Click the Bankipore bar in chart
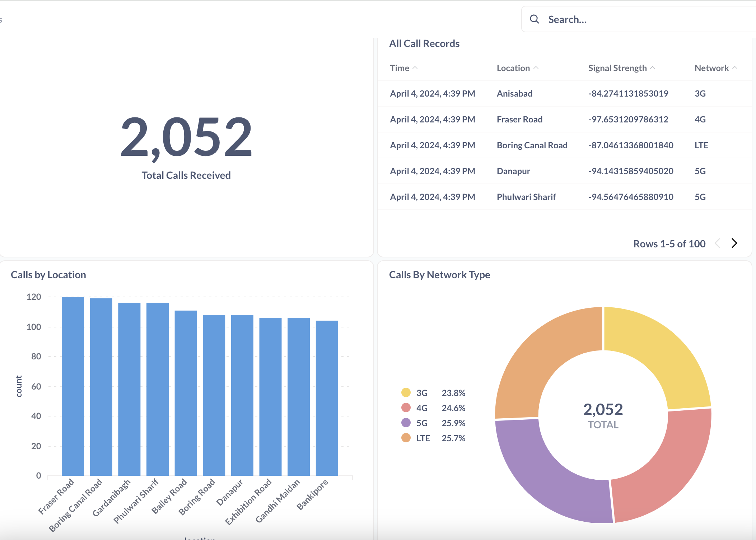The image size is (756, 540). (327, 398)
